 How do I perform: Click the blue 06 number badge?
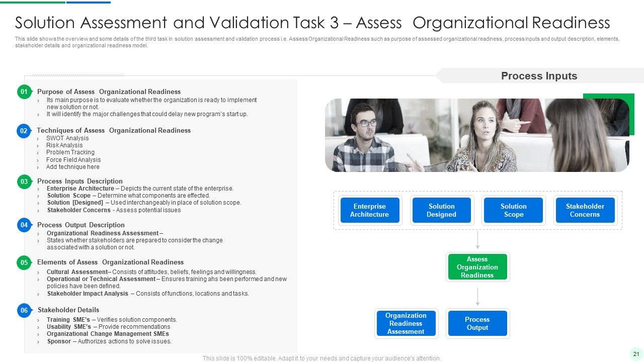[x=24, y=311]
